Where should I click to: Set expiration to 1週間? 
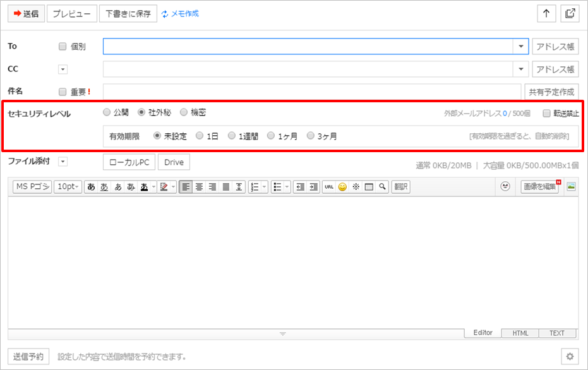pos(232,136)
